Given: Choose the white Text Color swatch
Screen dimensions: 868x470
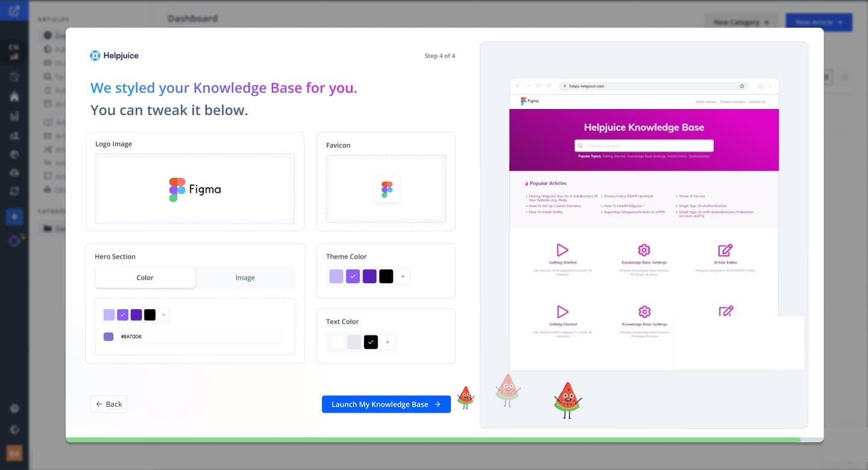Looking at the screenshot, I should [338, 342].
